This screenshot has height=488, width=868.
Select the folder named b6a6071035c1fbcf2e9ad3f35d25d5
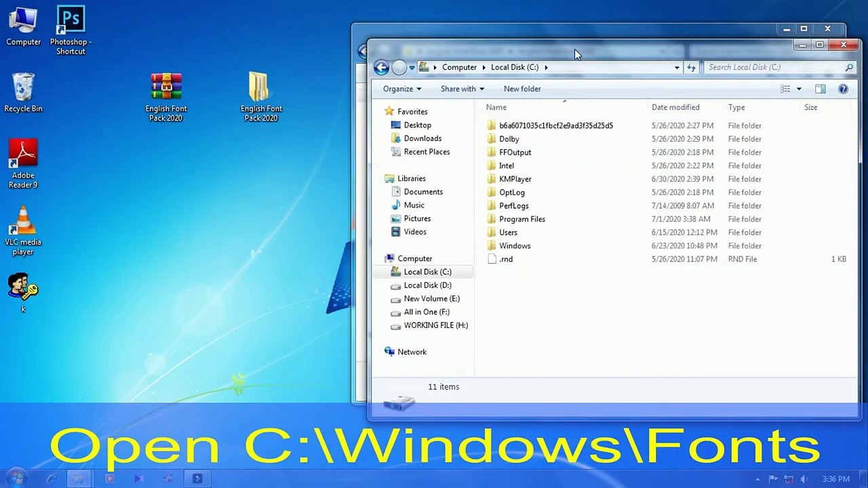click(x=556, y=125)
